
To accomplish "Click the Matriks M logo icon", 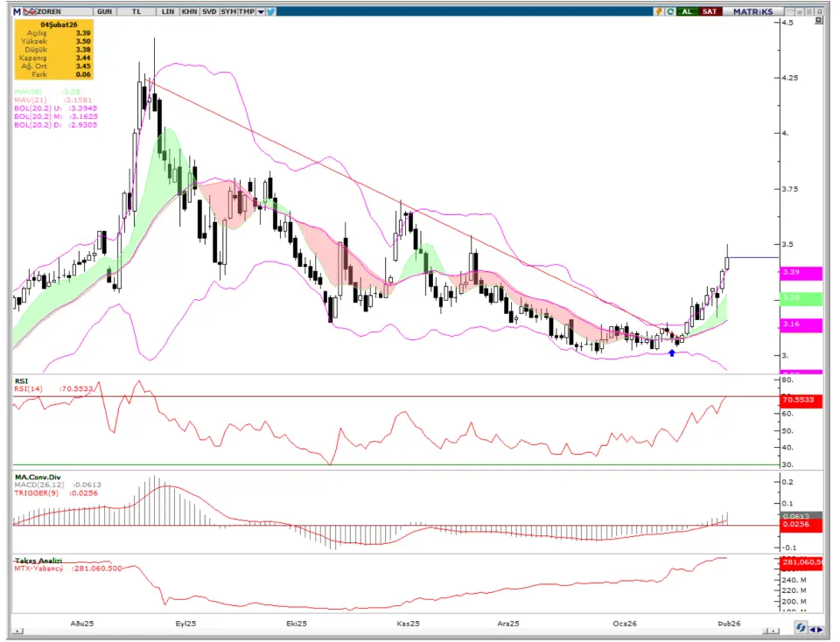I will point(16,11).
